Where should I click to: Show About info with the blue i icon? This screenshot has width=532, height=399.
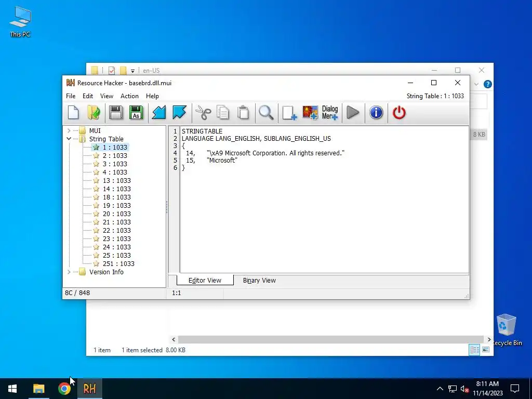point(376,113)
